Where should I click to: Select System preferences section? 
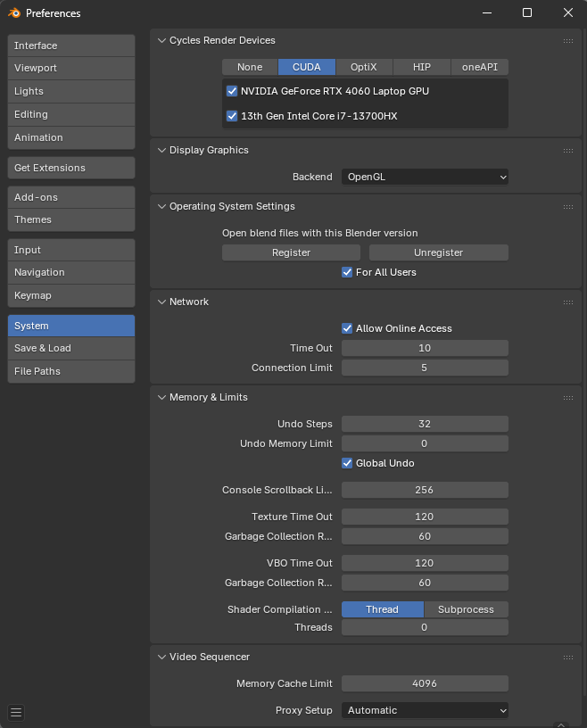click(x=71, y=326)
